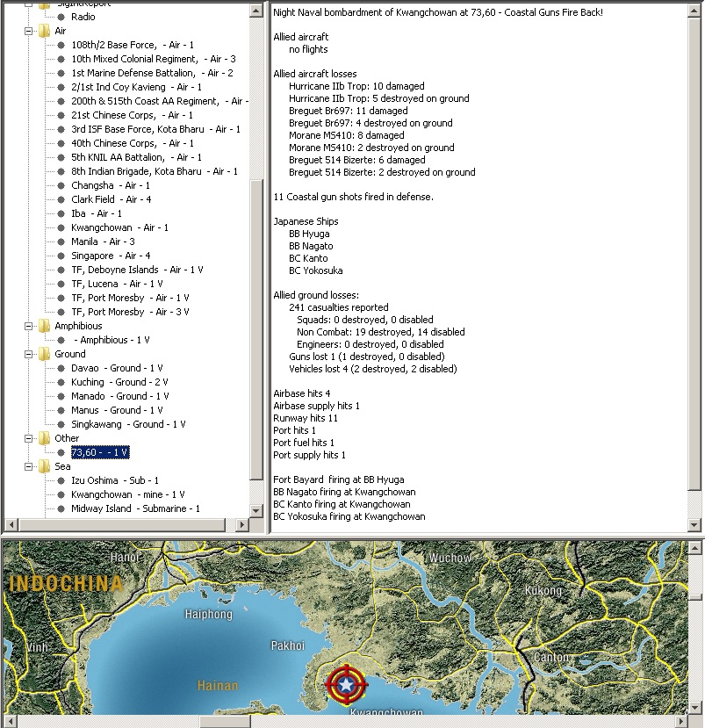705x728 pixels.
Task: Select 1st Marine Defense Battalion entry
Action: (x=152, y=73)
